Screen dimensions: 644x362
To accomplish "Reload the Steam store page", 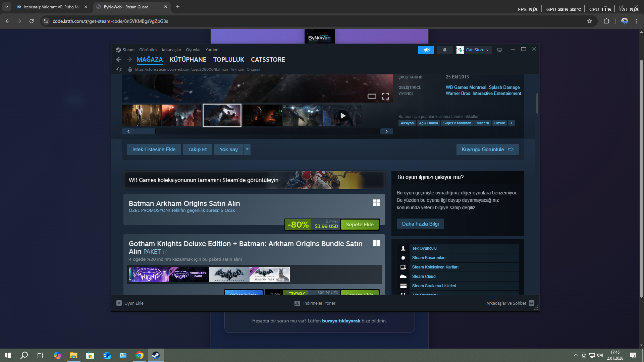I will (x=119, y=69).
